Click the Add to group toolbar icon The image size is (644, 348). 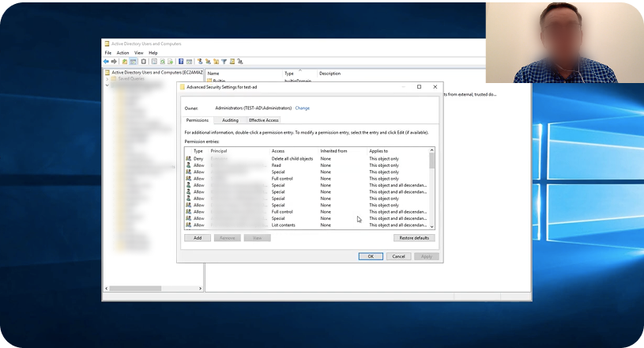click(x=240, y=62)
